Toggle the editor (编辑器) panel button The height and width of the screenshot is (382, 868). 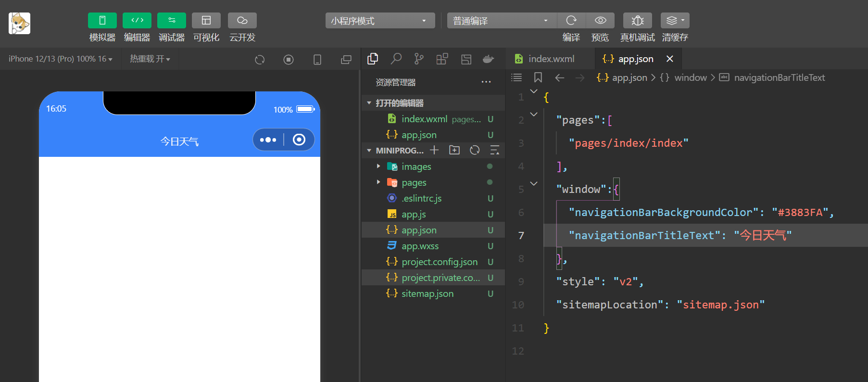tap(137, 21)
